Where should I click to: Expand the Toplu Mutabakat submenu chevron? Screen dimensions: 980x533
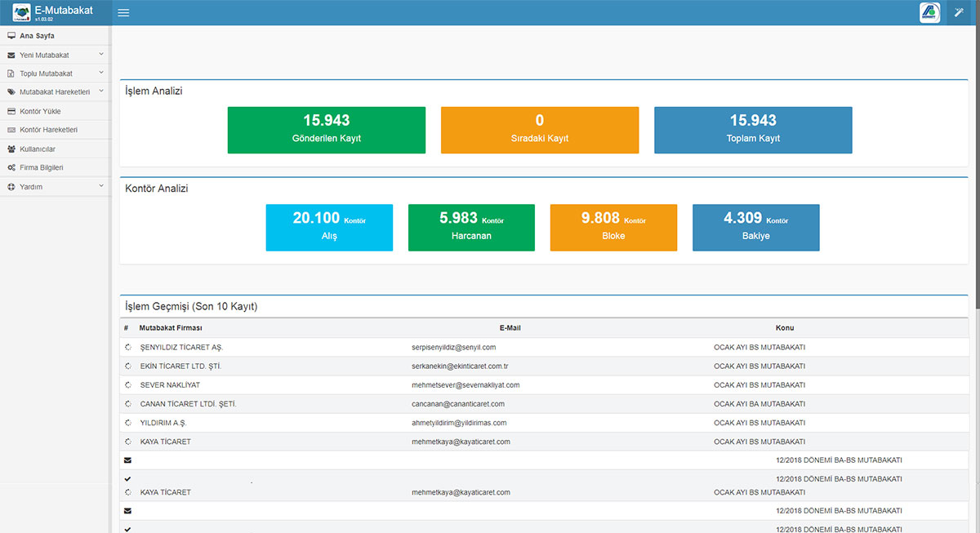pyautogui.click(x=101, y=73)
